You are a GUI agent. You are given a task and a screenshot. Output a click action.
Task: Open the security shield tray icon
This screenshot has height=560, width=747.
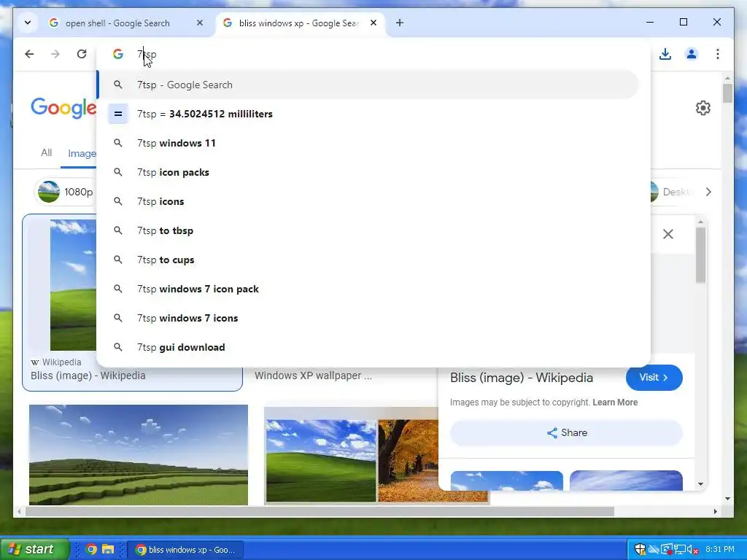pyautogui.click(x=640, y=550)
